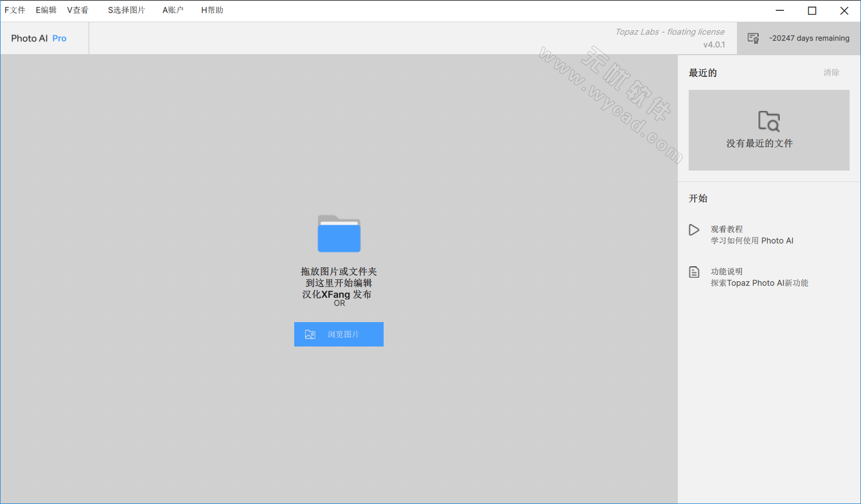Open the A账户 menu
861x504 pixels.
click(173, 10)
